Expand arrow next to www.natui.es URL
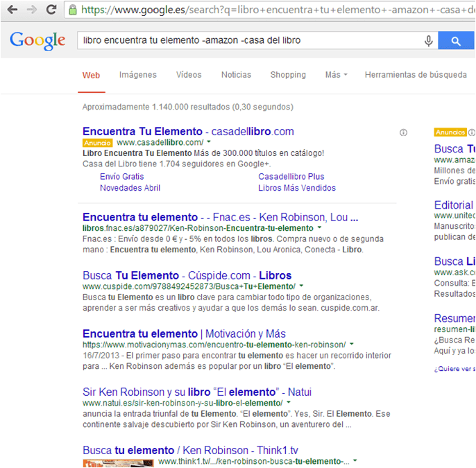The image size is (476, 468). coord(289,402)
